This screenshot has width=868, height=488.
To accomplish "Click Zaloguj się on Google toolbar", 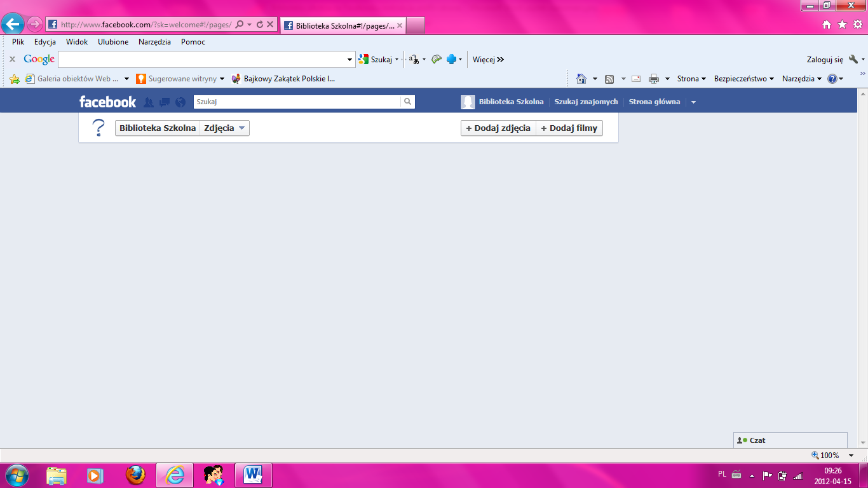I will [825, 59].
